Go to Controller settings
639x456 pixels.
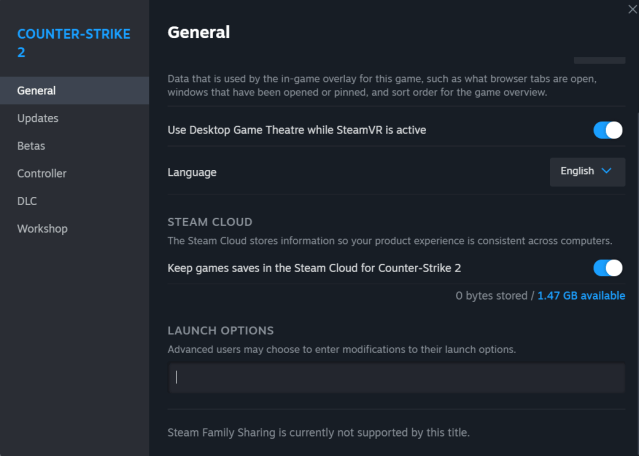click(74, 174)
